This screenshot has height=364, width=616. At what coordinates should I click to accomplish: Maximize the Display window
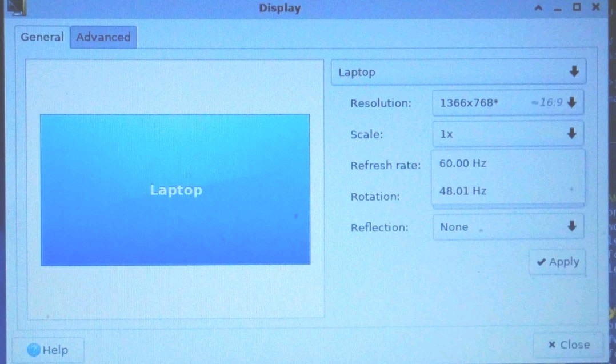coord(577,7)
